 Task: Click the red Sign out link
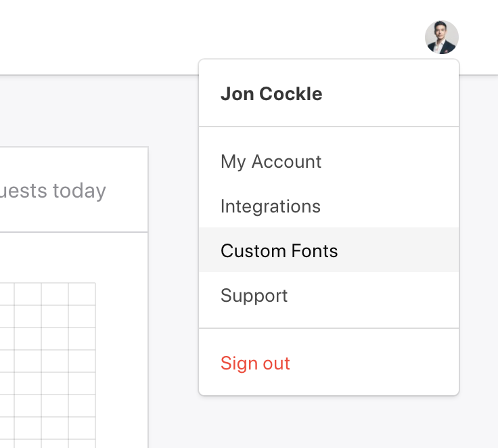(255, 363)
